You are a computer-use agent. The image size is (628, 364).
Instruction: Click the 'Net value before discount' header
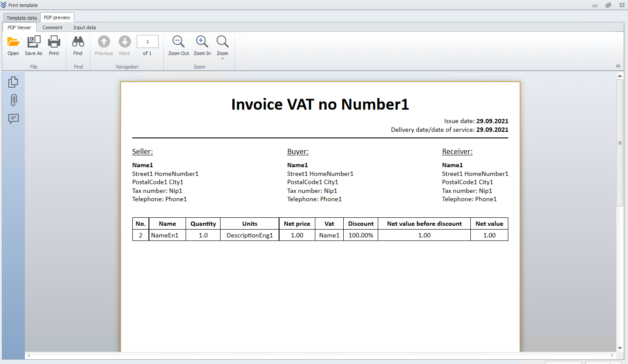pyautogui.click(x=424, y=223)
